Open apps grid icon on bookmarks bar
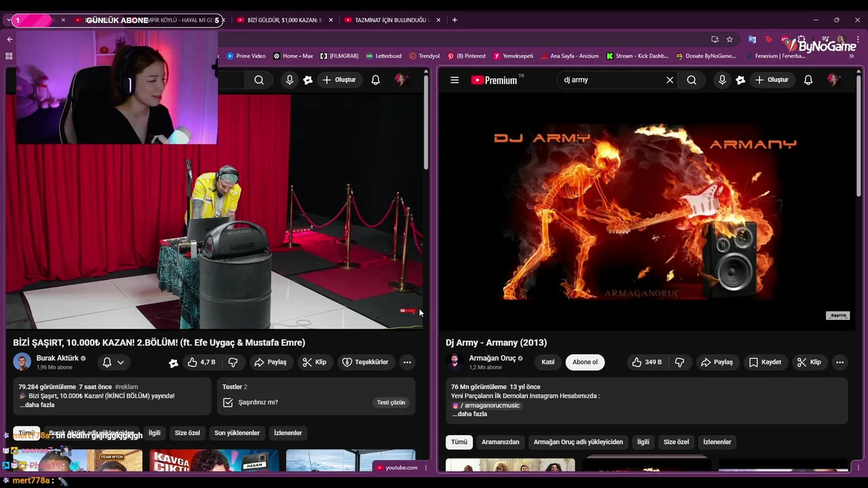The width and height of the screenshot is (868, 488). (9, 56)
